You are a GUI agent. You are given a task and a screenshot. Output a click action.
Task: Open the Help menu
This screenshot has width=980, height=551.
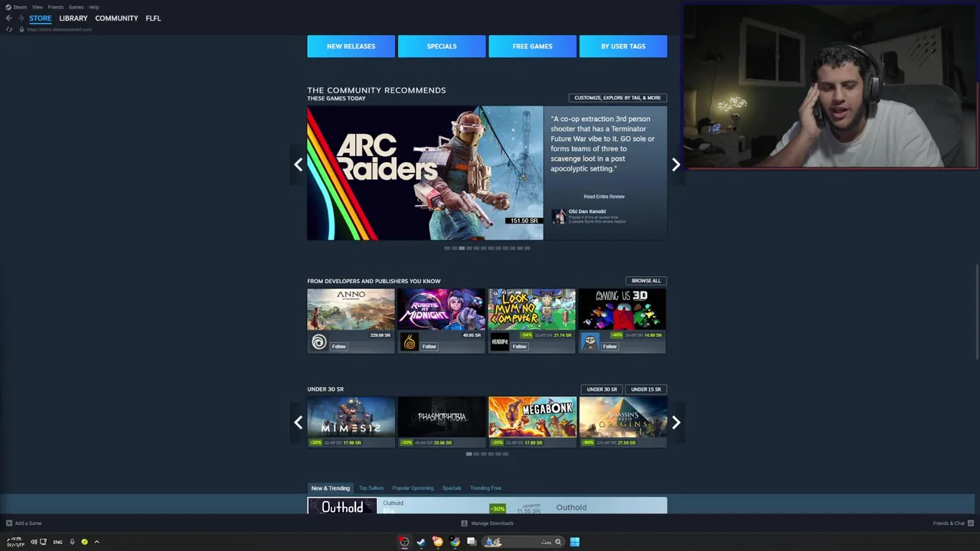click(93, 7)
